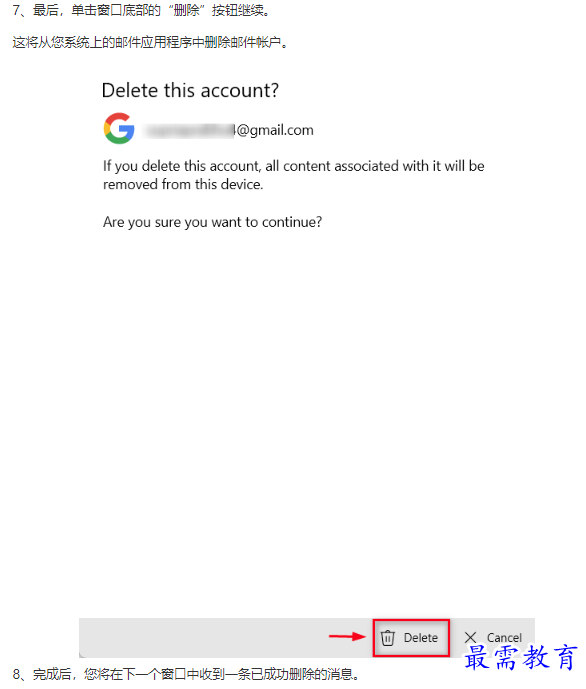This screenshot has height=689, width=586.
Task: Click the 'removed from this device.' line
Action: pos(183,184)
